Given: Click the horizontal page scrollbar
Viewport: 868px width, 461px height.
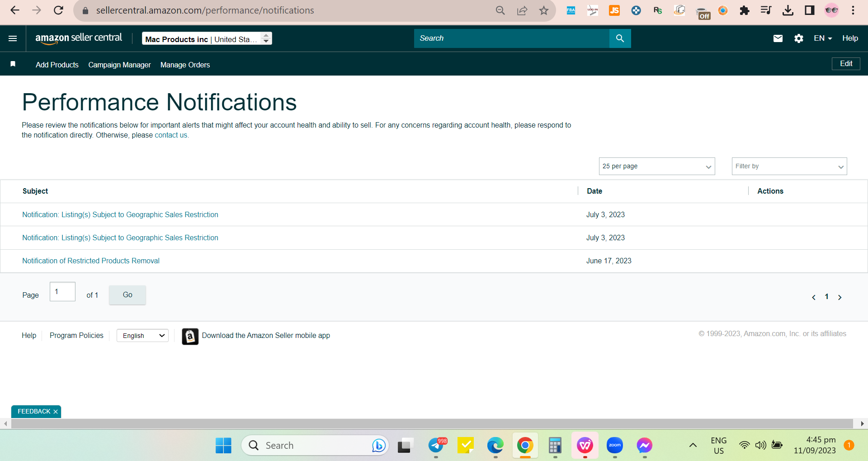Looking at the screenshot, I should click(x=432, y=423).
